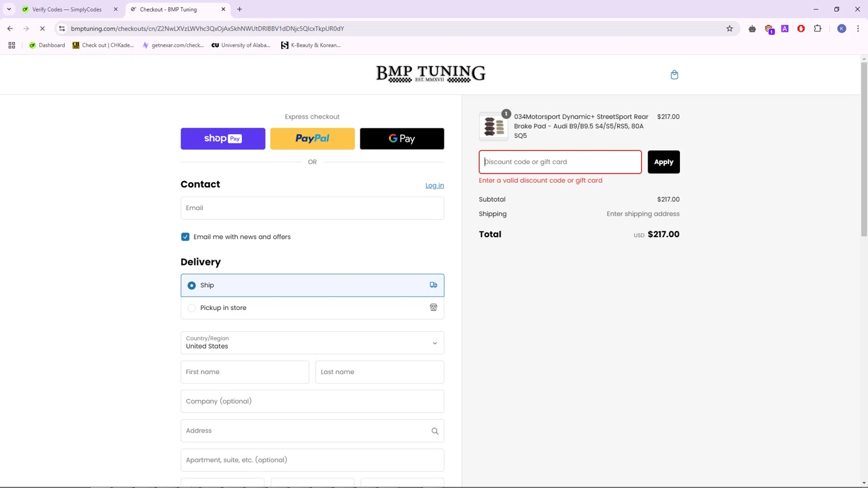Click the Pickup in store shop icon

point(433,308)
